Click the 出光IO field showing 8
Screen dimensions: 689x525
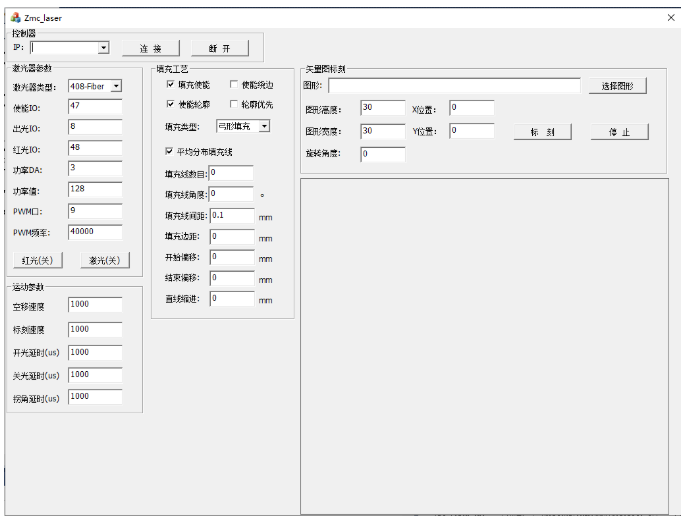point(95,127)
